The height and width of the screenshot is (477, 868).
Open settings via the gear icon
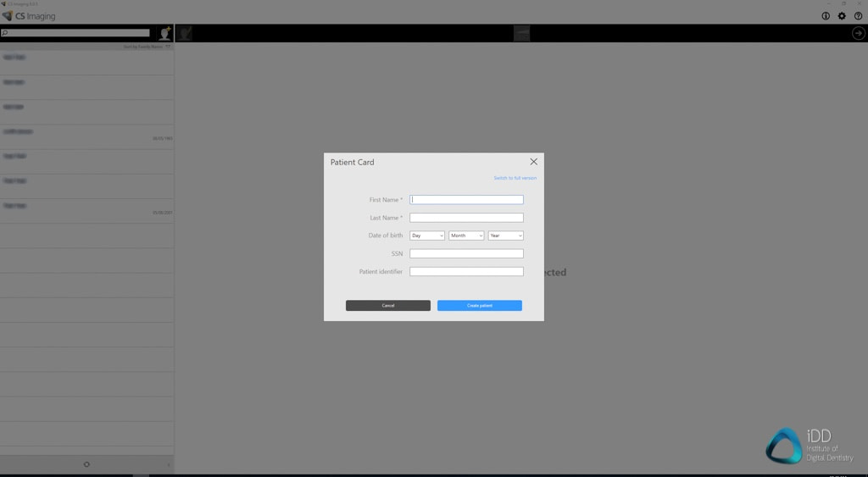click(842, 16)
